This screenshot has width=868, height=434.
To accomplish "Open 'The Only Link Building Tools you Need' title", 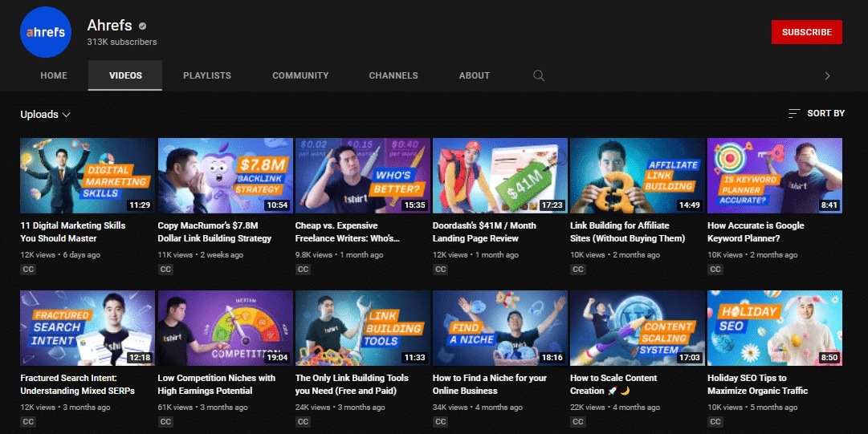I will click(352, 384).
